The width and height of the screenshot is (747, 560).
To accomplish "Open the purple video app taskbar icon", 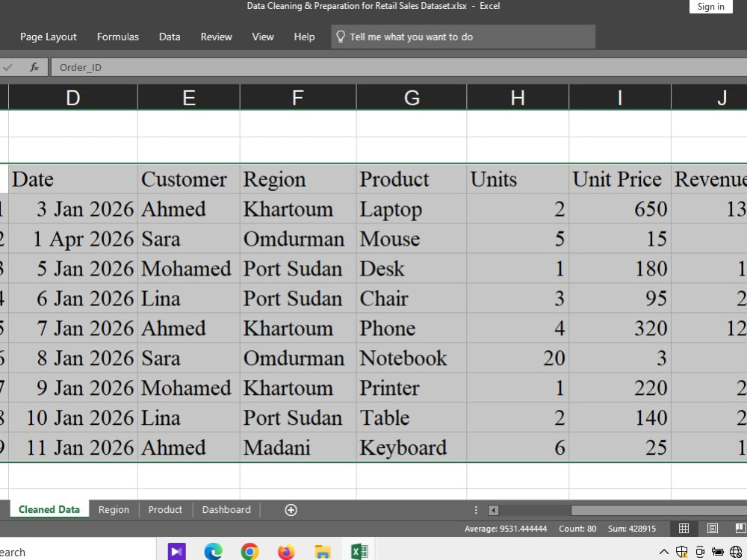I will pos(177,552).
